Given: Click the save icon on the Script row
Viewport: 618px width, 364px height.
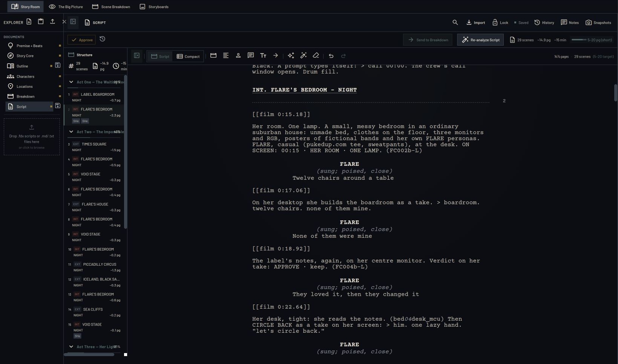Looking at the screenshot, I should tap(58, 106).
